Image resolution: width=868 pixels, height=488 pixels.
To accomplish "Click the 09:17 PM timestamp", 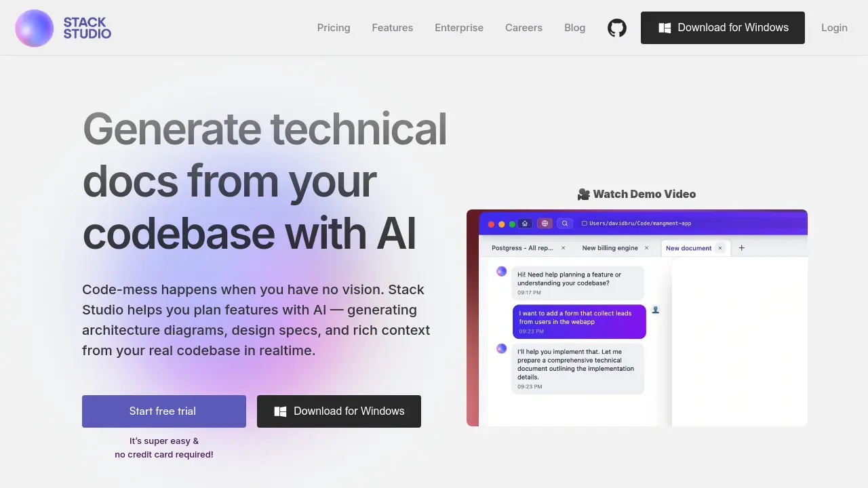I will [x=529, y=293].
